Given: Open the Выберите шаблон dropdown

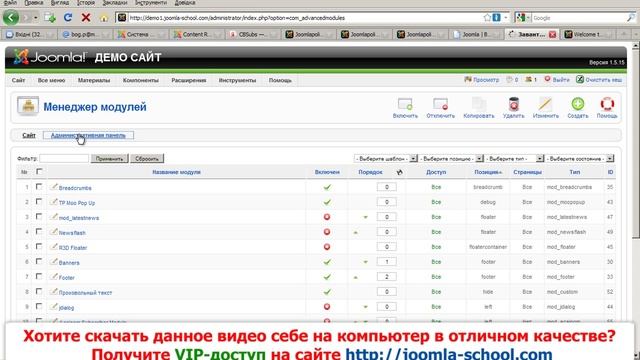Looking at the screenshot, I should tap(386, 158).
